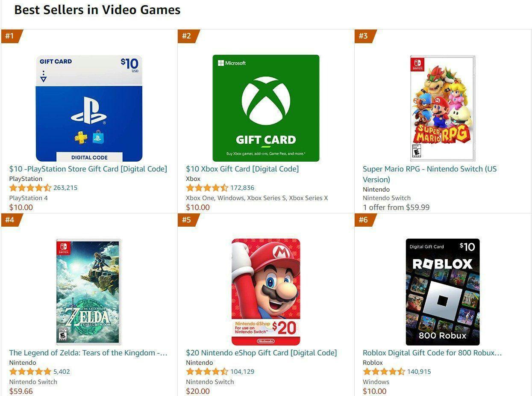Viewport: 532px width, 396px height.
Task: Click the Zelda five-star rating stars
Action: (29, 371)
